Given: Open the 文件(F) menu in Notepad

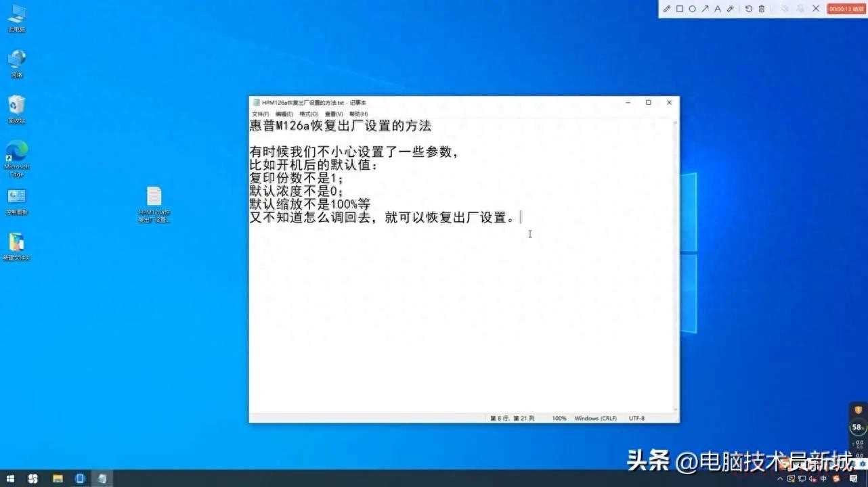Looking at the screenshot, I should click(261, 114).
